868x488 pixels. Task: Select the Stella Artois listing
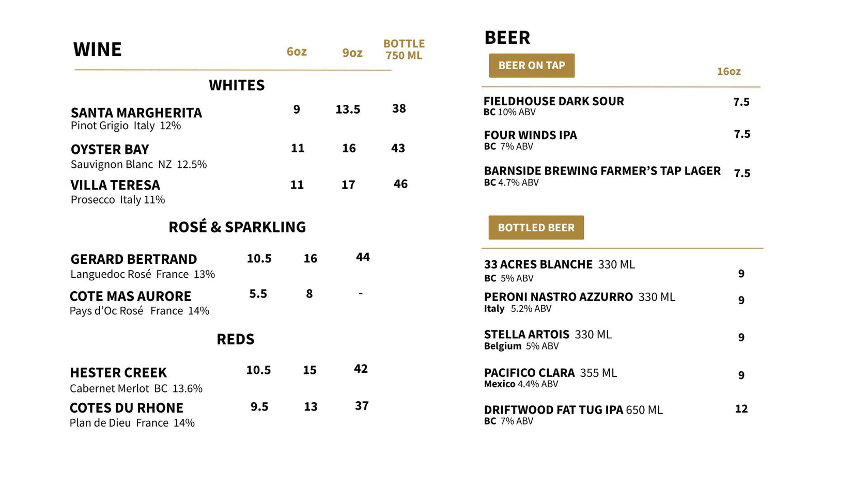coord(526,335)
